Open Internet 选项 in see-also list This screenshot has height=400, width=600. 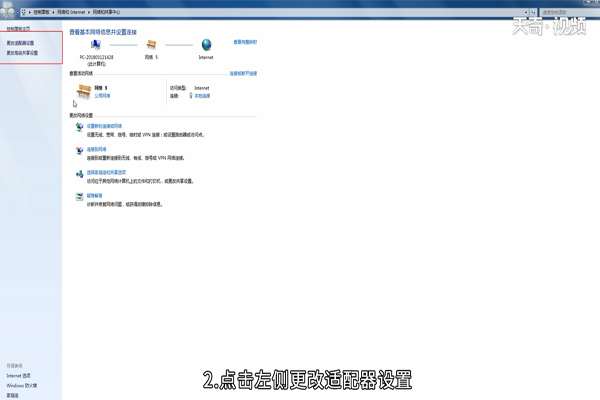(18, 376)
